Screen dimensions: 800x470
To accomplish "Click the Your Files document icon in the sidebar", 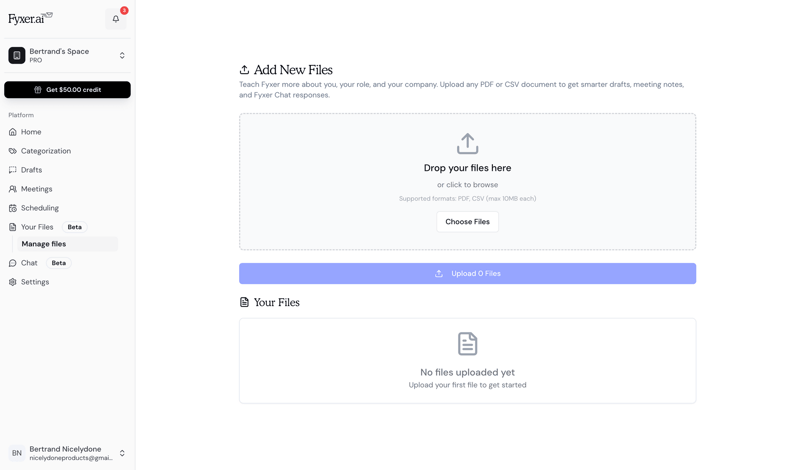I will tap(13, 227).
